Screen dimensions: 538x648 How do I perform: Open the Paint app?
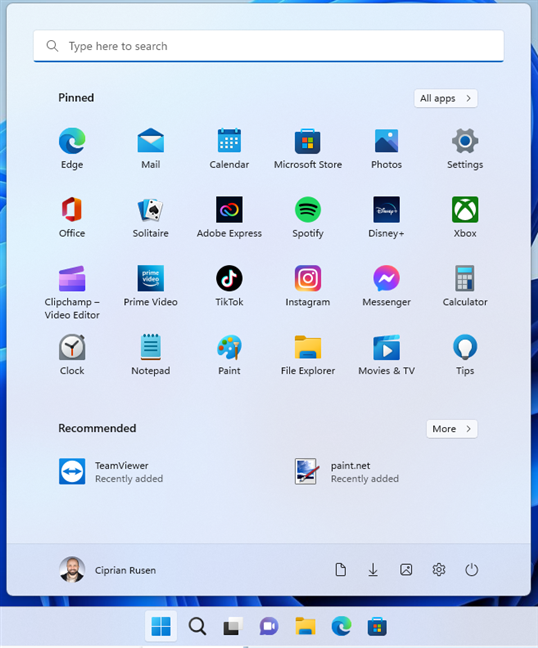229,355
